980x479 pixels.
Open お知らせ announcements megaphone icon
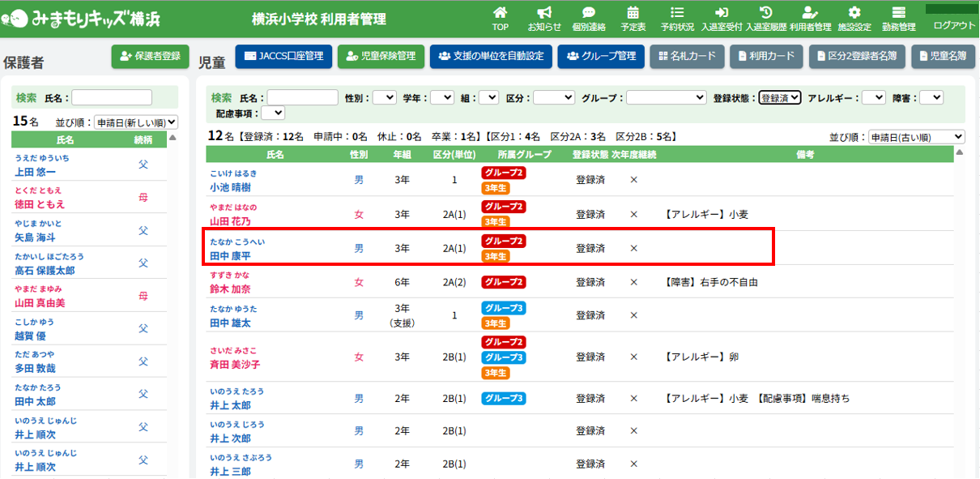click(x=544, y=13)
